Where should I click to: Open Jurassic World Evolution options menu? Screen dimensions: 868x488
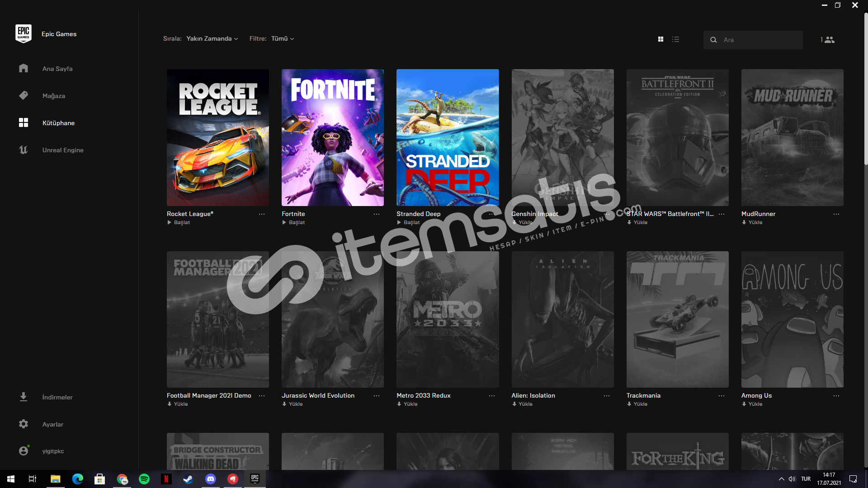click(377, 396)
